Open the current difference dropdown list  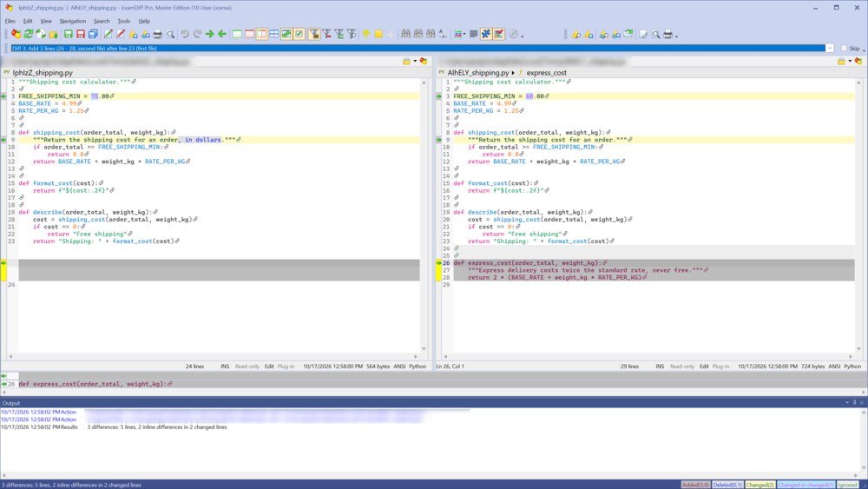(830, 48)
